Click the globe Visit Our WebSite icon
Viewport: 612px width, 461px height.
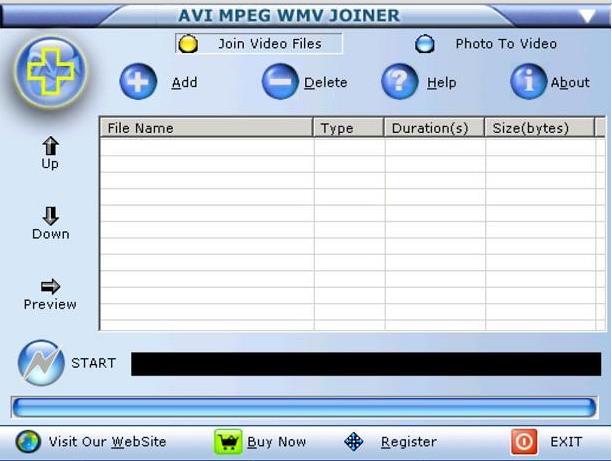(28, 442)
